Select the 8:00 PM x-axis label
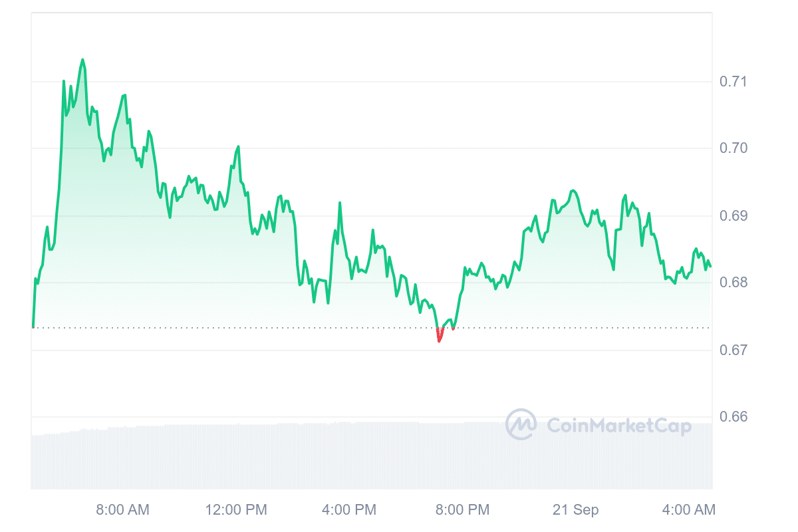 point(462,510)
